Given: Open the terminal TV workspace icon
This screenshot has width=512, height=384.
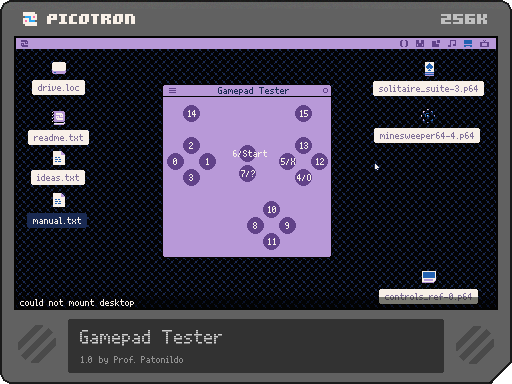Looking at the screenshot, I should click(484, 44).
